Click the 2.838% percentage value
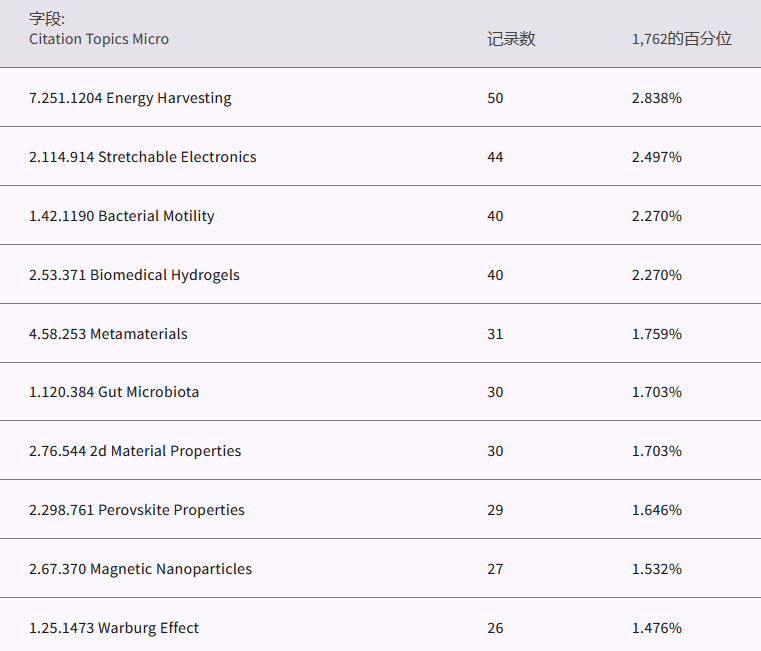This screenshot has height=651, width=761. (x=656, y=98)
